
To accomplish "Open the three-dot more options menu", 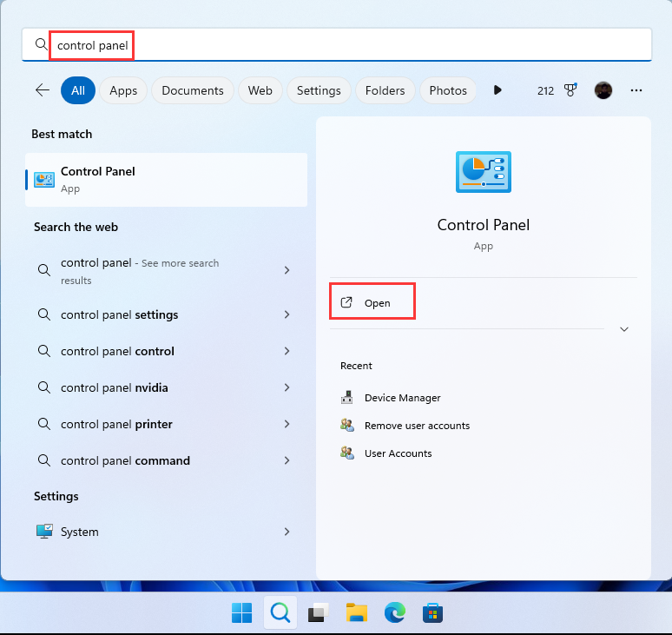I will [x=636, y=90].
